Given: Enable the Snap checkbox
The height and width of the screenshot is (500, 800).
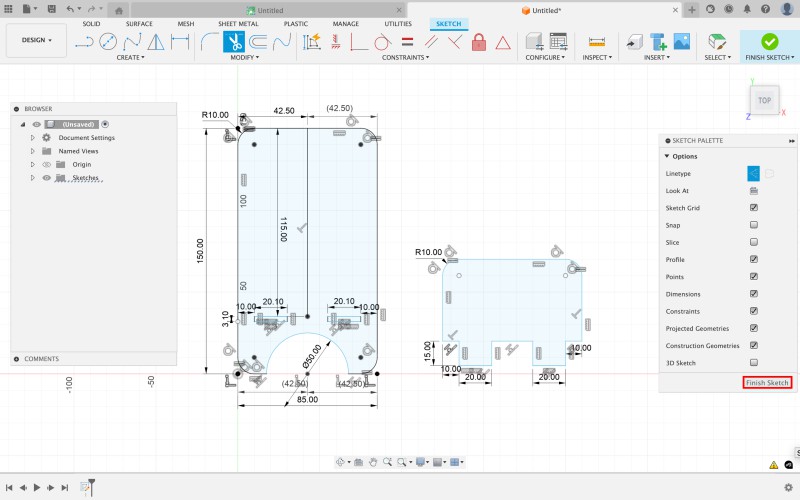Looking at the screenshot, I should click(754, 225).
